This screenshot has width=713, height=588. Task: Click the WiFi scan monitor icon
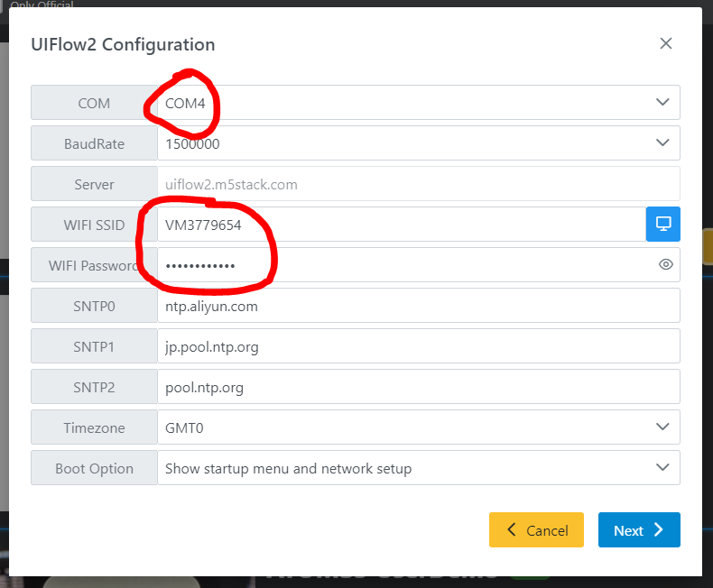point(663,224)
